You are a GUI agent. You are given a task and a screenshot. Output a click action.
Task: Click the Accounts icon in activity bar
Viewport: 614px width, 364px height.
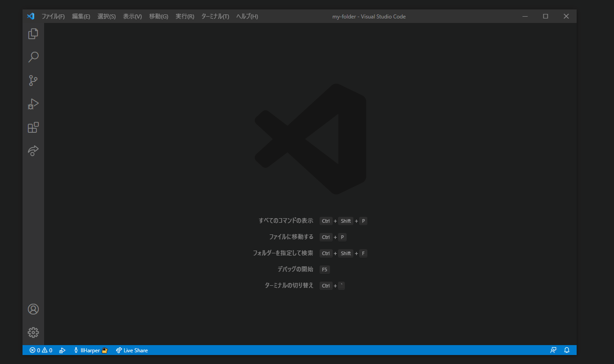33,309
